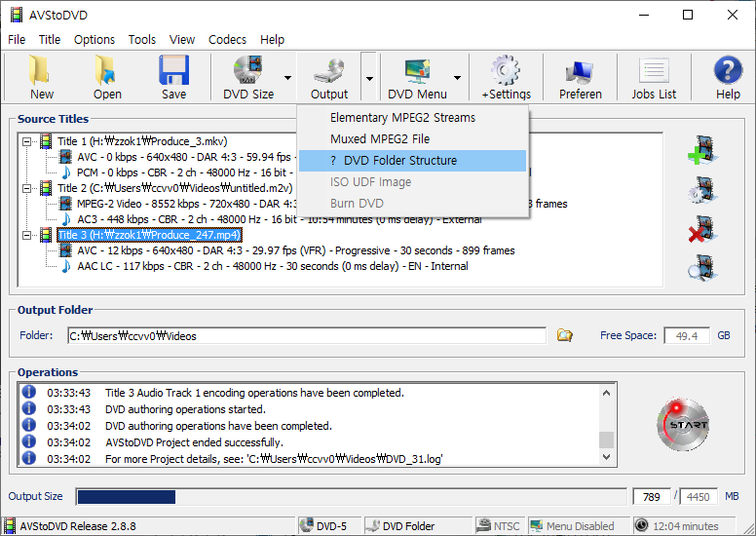Screen dimensions: 756x536
Task: Open the Tools menu
Action: point(142,40)
